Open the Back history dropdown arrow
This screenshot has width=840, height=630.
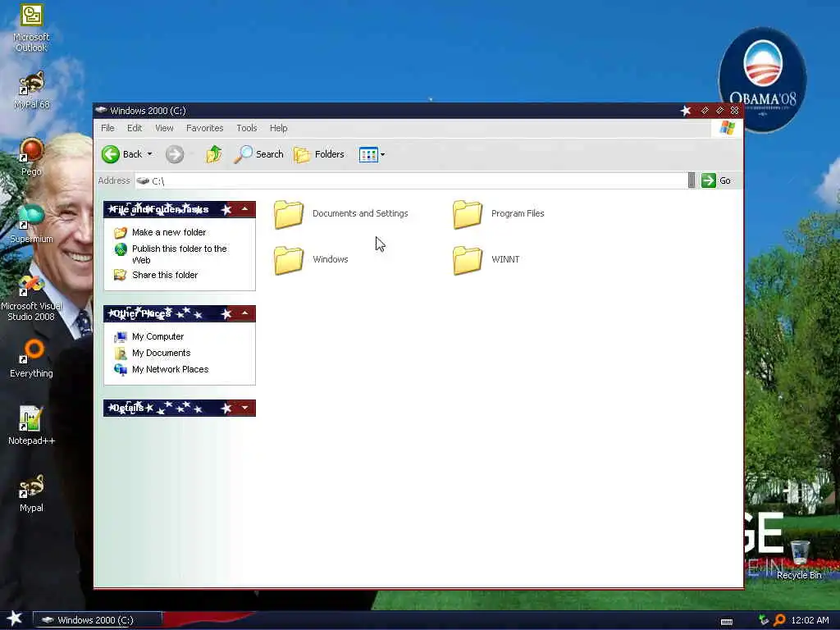150,154
